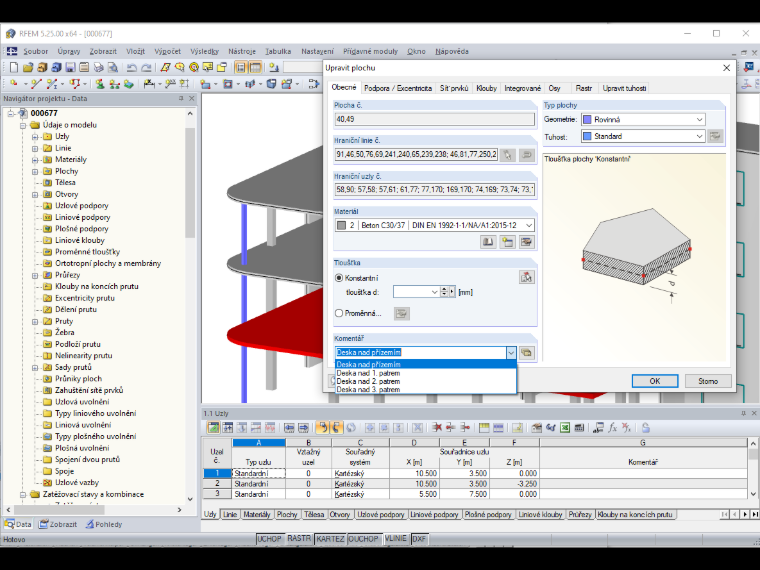Click the thickness settings icon beside Konstantní
Viewport: 760px width, 570px height.
pyautogui.click(x=526, y=277)
